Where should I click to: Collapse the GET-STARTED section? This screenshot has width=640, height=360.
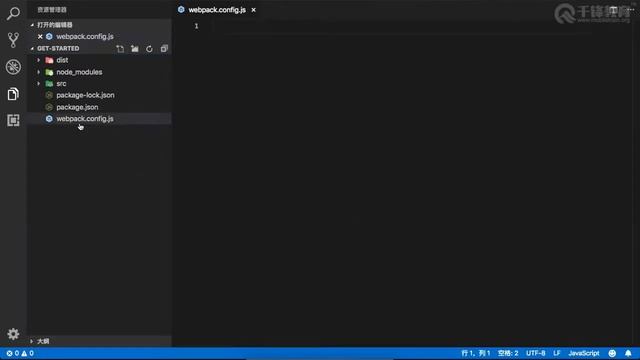point(32,49)
